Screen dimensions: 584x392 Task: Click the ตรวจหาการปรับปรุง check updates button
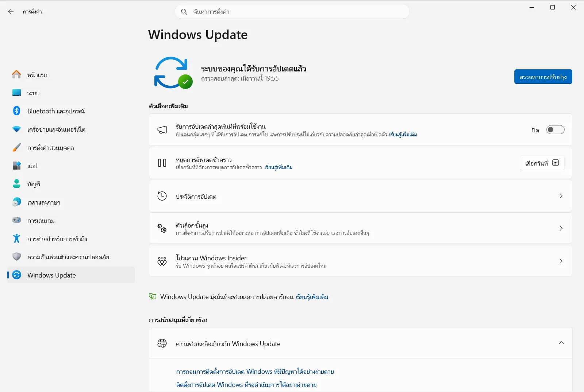point(543,77)
